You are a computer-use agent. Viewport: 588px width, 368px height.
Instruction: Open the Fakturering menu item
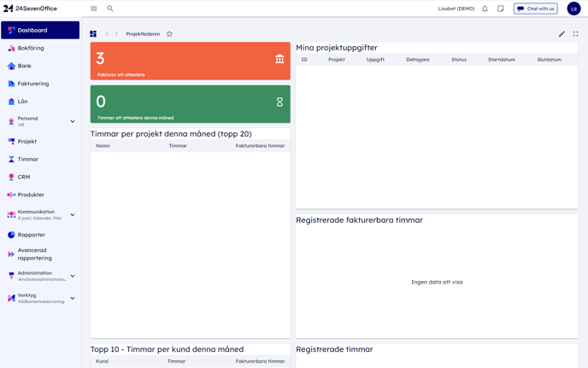(x=33, y=84)
